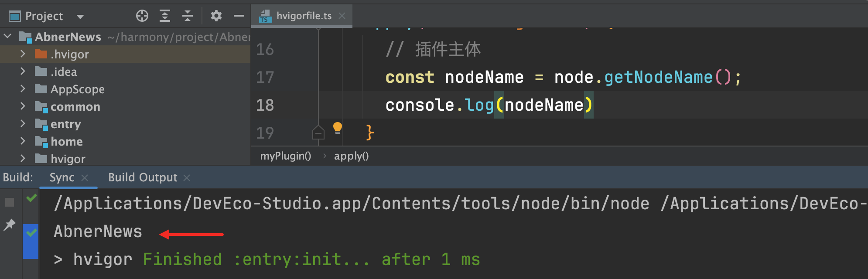Click the hvigor Finished :entry:init output line
The image size is (868, 279).
tap(267, 259)
